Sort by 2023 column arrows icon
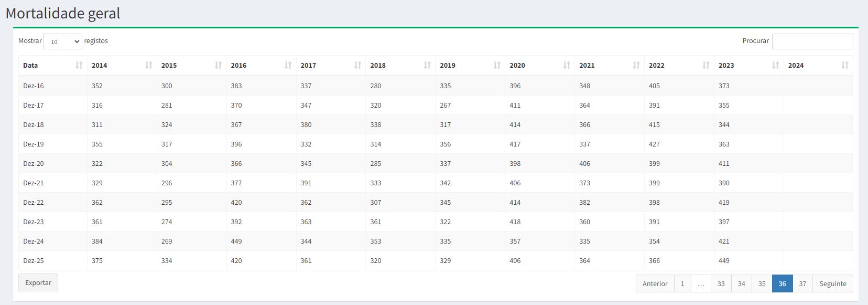This screenshot has height=305, width=868. click(x=776, y=65)
